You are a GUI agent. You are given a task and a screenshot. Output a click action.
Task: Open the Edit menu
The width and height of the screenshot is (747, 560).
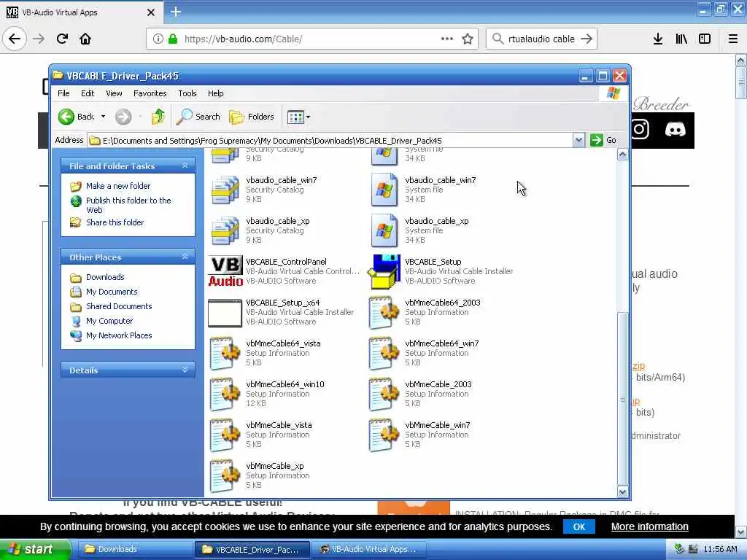(x=88, y=93)
